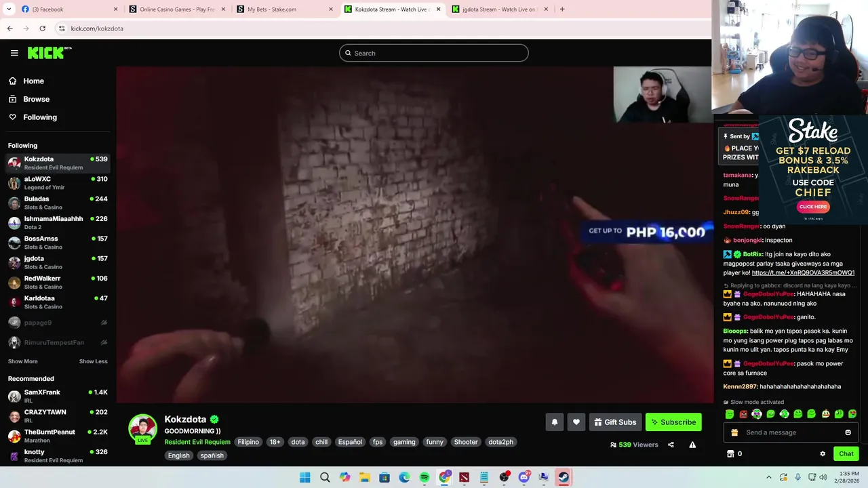The height and width of the screenshot is (488, 868).
Task: Click the dota2ph tag
Action: pyautogui.click(x=500, y=442)
